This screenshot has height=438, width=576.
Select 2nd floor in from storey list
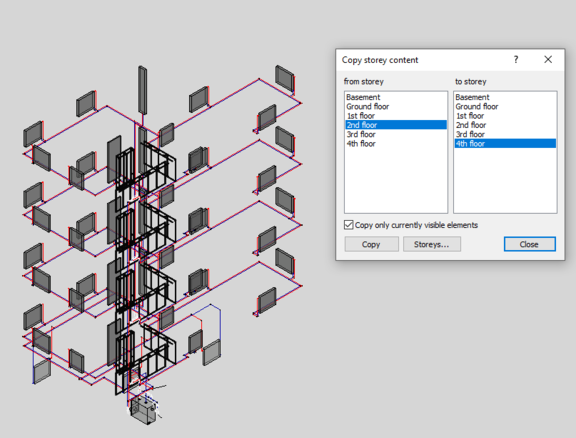pos(396,125)
